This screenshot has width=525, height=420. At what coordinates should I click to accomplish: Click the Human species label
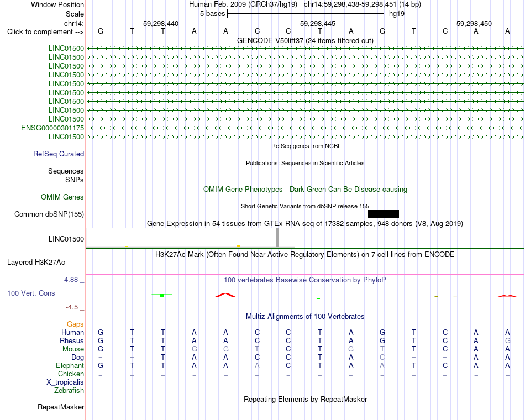[72, 332]
